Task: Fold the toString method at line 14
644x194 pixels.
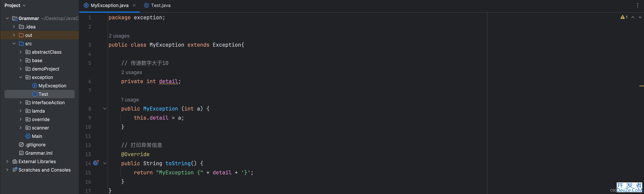Action: pyautogui.click(x=105, y=163)
